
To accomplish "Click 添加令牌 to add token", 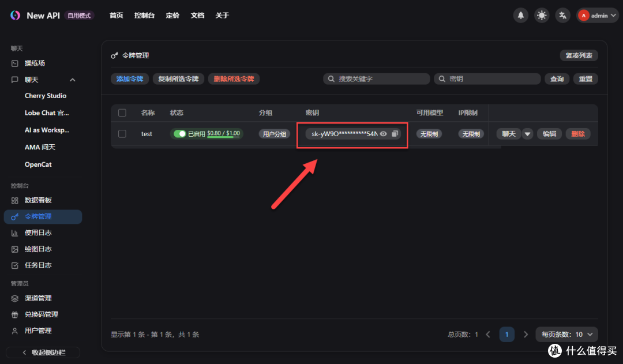I will [130, 78].
